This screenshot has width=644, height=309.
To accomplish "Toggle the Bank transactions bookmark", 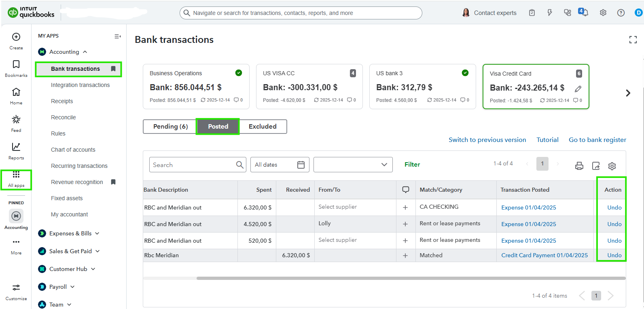I will coord(113,69).
